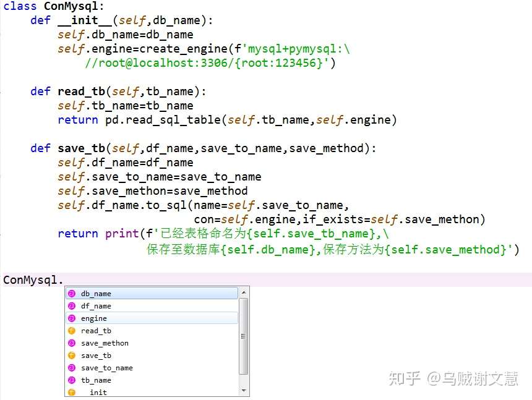This screenshot has width=532, height=400.
Task: Click magenta icon beside tb_name
Action: pyautogui.click(x=72, y=380)
